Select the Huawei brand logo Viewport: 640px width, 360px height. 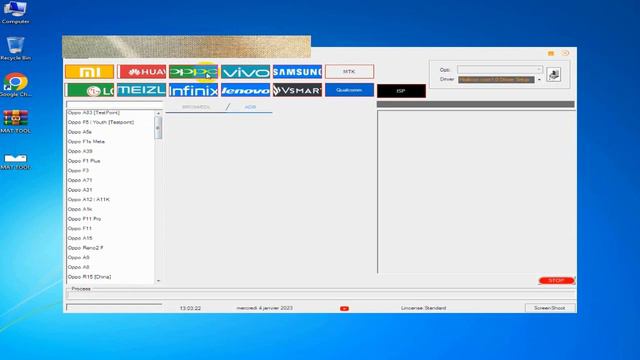pyautogui.click(x=142, y=72)
